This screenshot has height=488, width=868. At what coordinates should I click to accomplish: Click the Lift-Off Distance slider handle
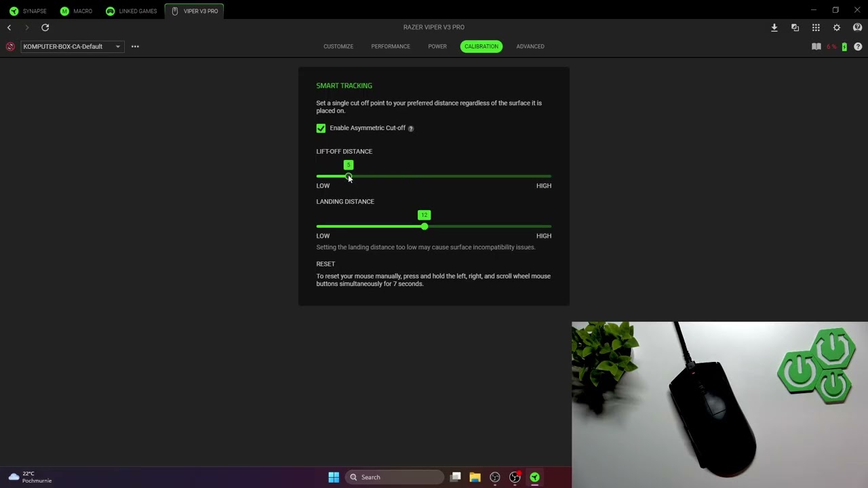[349, 176]
